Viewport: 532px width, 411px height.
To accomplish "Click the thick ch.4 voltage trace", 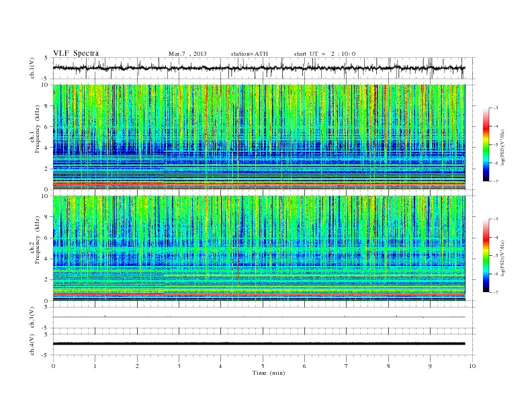I will (259, 344).
